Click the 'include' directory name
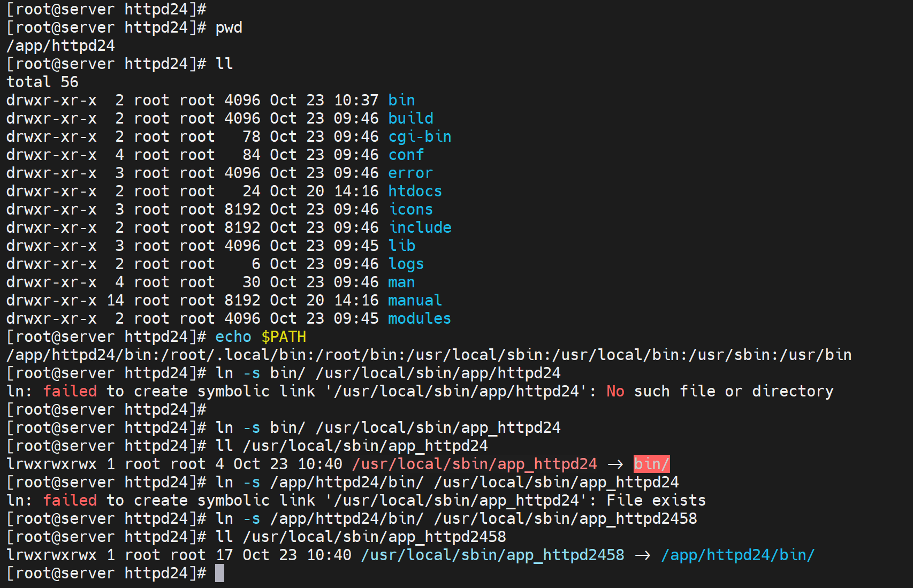Viewport: 913px width, 588px height. tap(420, 227)
